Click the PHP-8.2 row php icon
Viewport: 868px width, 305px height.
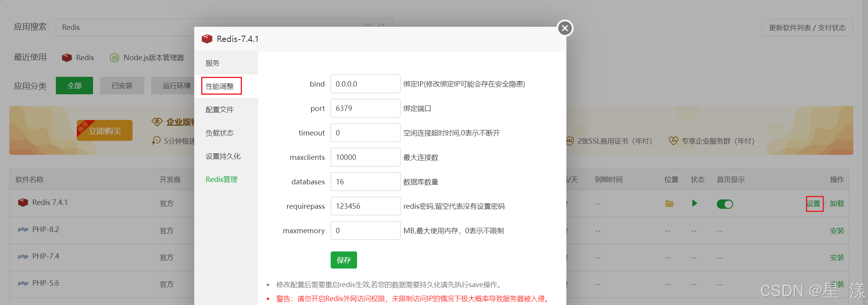[23, 229]
